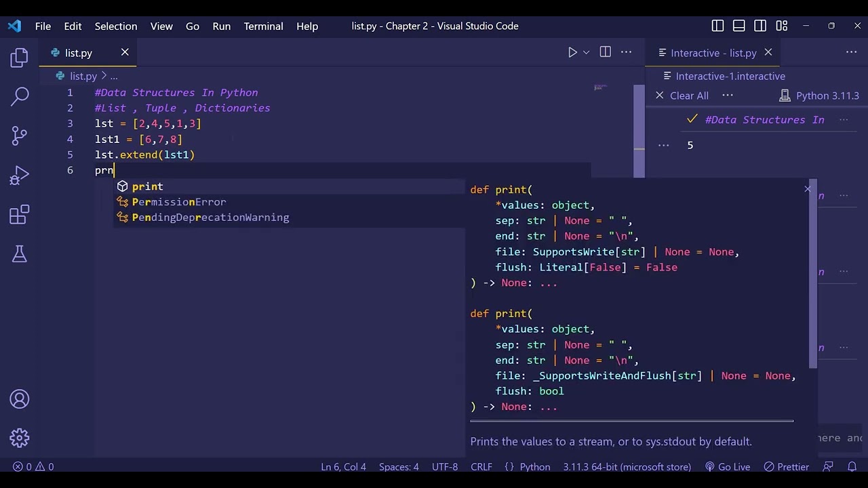Click UTF-8 encoding status
Image resolution: width=868 pixels, height=488 pixels.
click(x=445, y=466)
